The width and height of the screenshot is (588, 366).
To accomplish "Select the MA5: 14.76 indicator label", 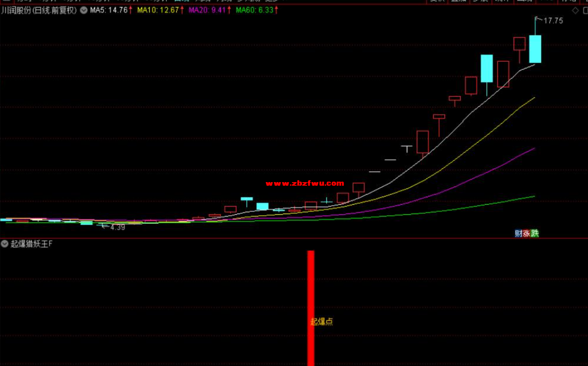I will point(108,10).
